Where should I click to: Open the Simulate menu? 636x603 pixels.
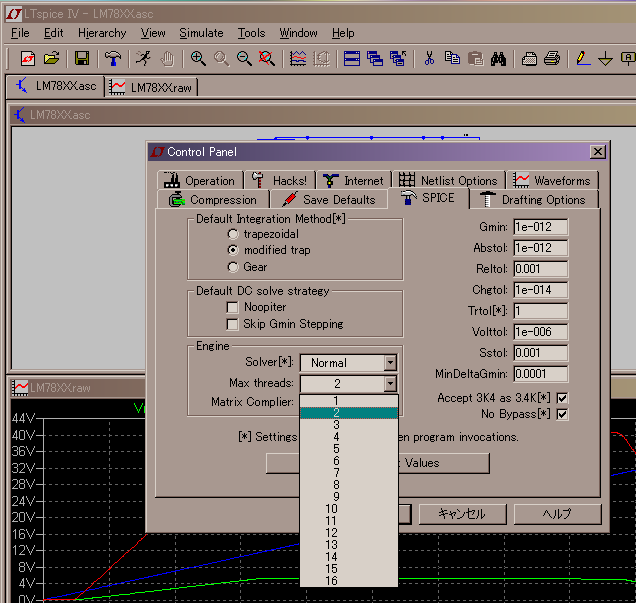201,33
